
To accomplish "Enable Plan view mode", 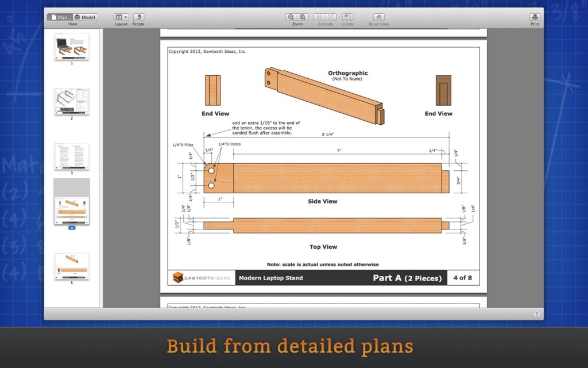I will (60, 17).
